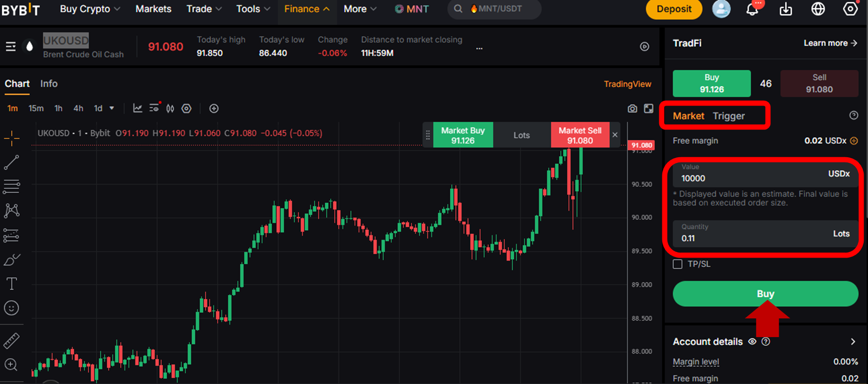This screenshot has width=868, height=384.
Task: Take a chart snapshot with camera icon
Action: 632,109
